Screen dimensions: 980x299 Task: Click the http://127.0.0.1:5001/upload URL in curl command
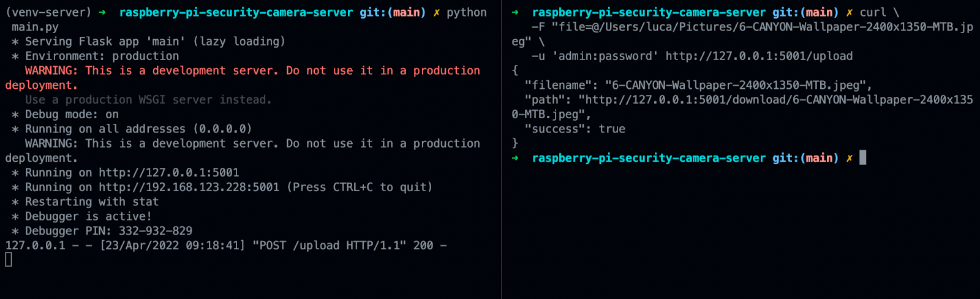click(x=759, y=56)
